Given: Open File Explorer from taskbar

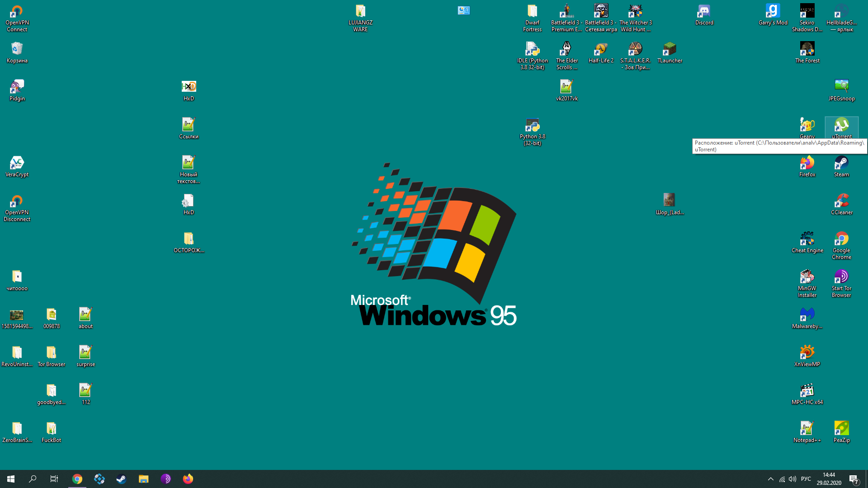Looking at the screenshot, I should [144, 479].
